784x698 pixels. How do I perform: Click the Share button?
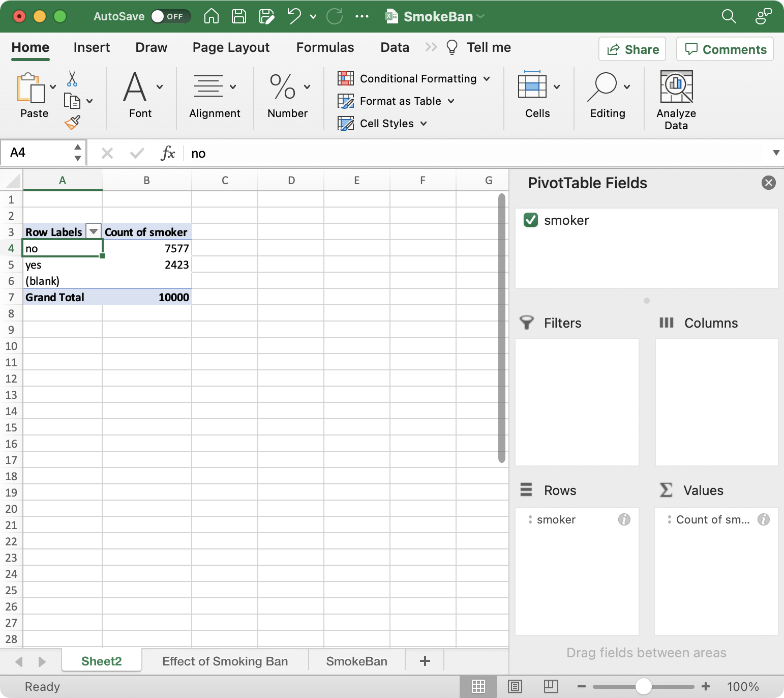(632, 49)
